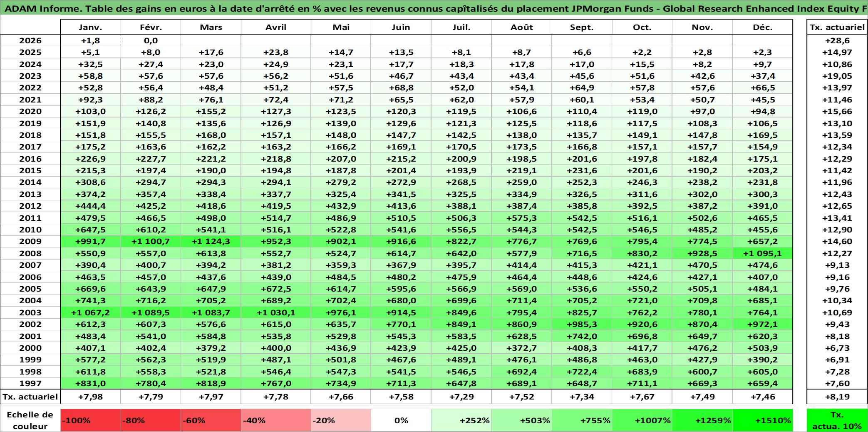Select the overall actuarial rate '+8,19'

[837, 397]
